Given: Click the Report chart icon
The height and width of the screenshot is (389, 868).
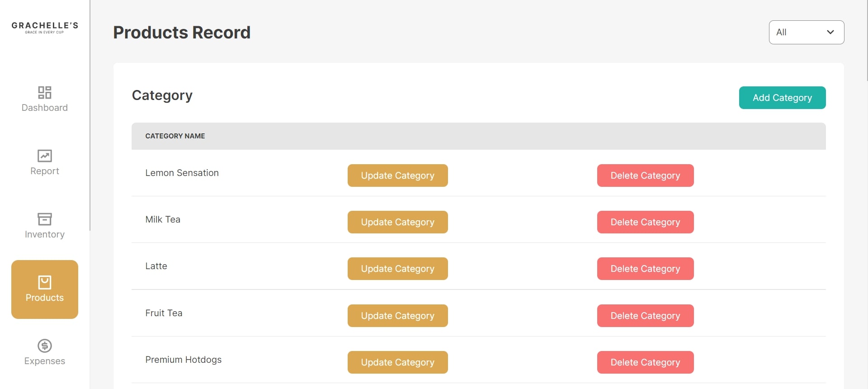Looking at the screenshot, I should click(x=45, y=156).
